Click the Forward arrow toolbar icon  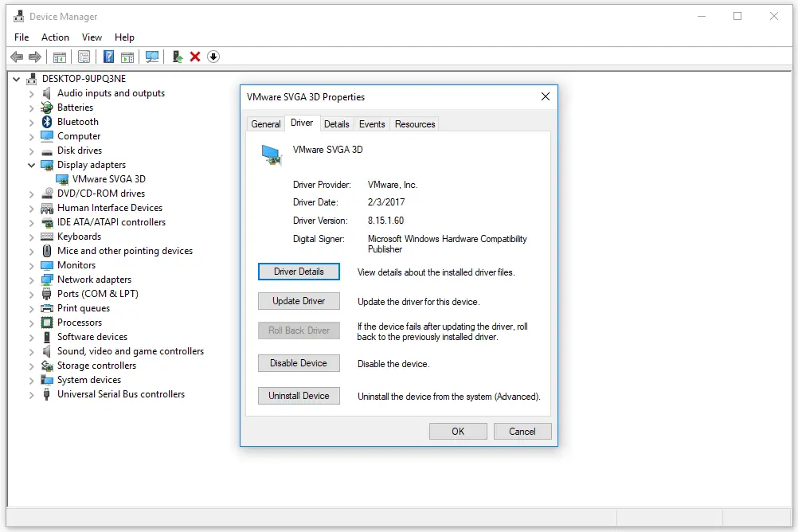[34, 57]
